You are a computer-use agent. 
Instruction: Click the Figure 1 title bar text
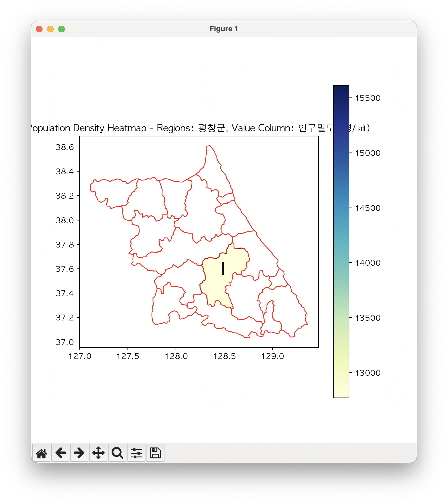point(224,29)
